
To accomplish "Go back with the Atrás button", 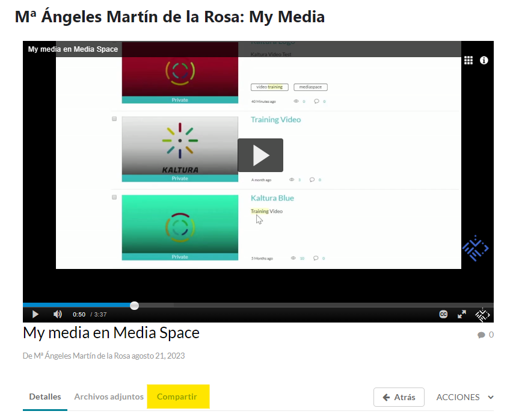I will click(399, 397).
